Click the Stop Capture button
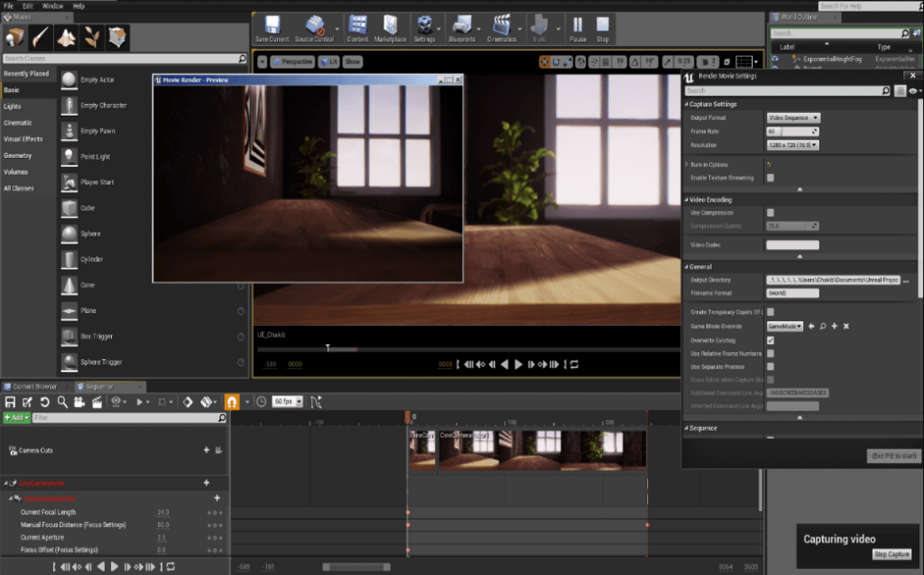The width and height of the screenshot is (924, 575). point(892,554)
